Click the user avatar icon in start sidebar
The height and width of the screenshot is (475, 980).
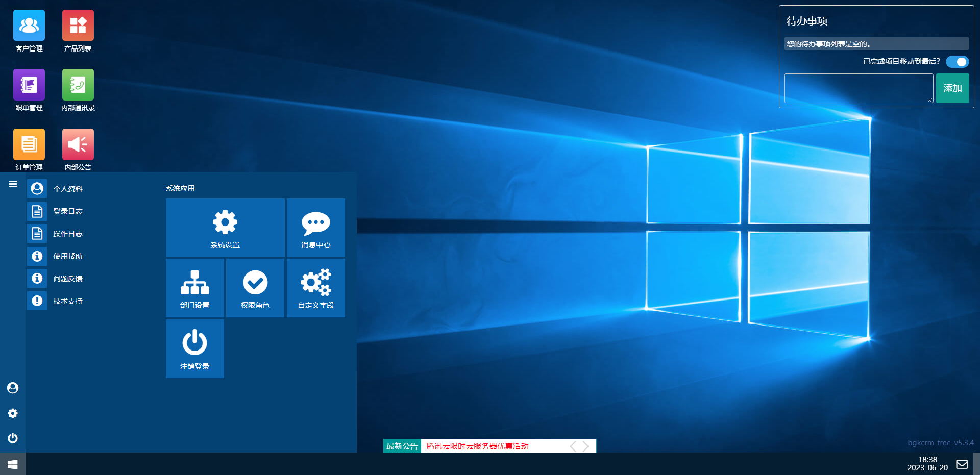click(x=13, y=388)
